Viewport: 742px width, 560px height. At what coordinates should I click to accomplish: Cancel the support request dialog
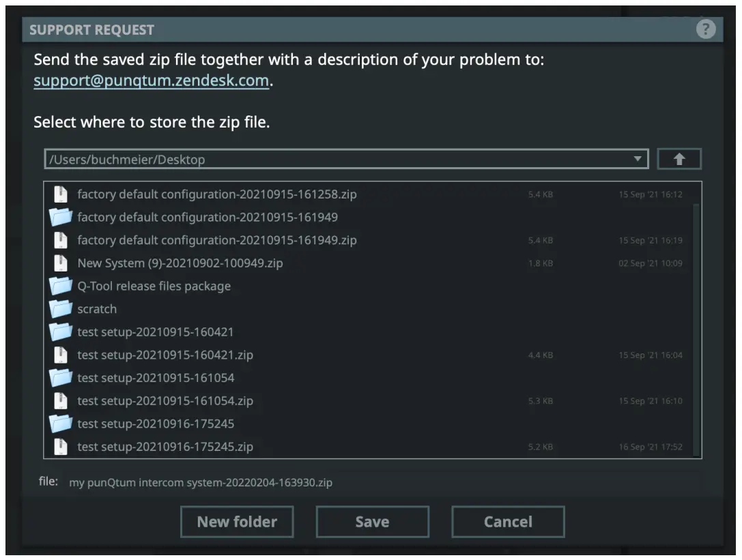click(x=509, y=522)
